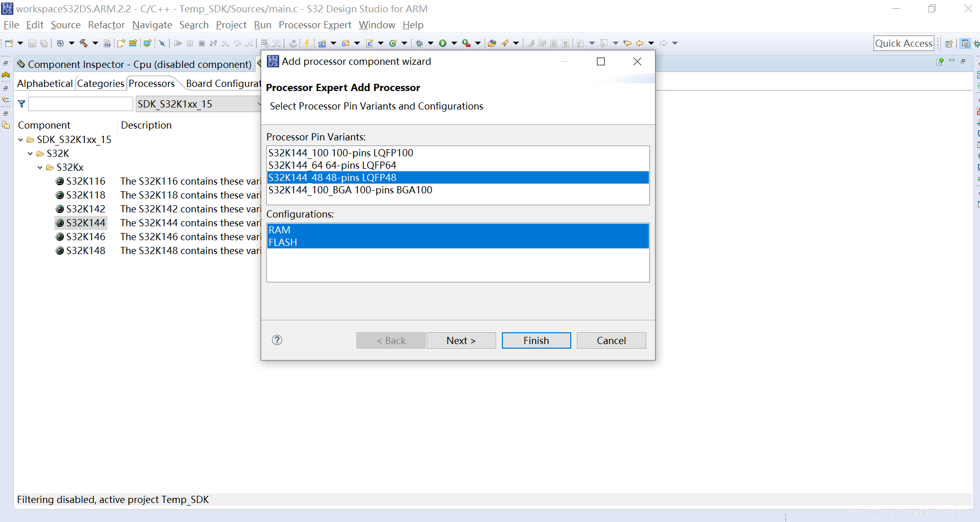The height and width of the screenshot is (522, 980).
Task: Click the Open Element folder icon
Action: point(492,43)
